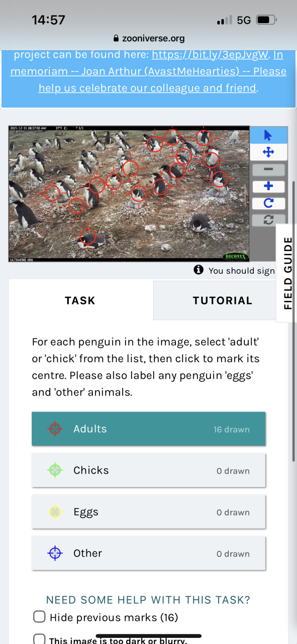
Task: Expand 'Need some help with this task?'
Action: click(148, 600)
